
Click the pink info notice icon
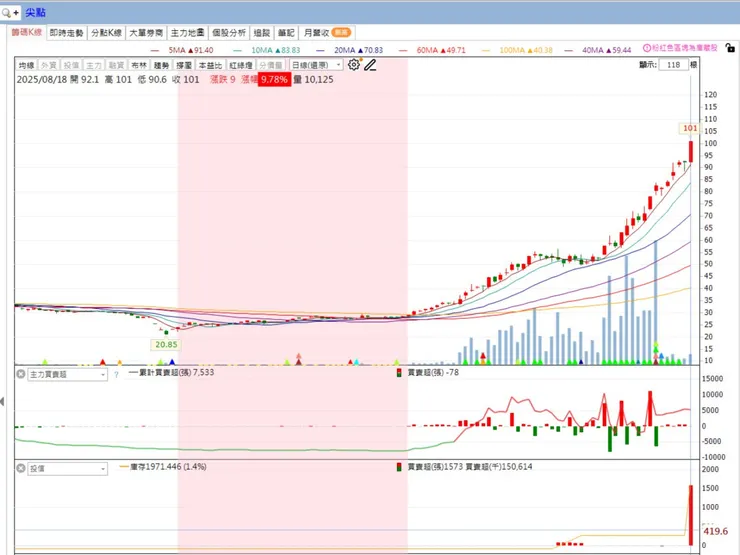(647, 48)
